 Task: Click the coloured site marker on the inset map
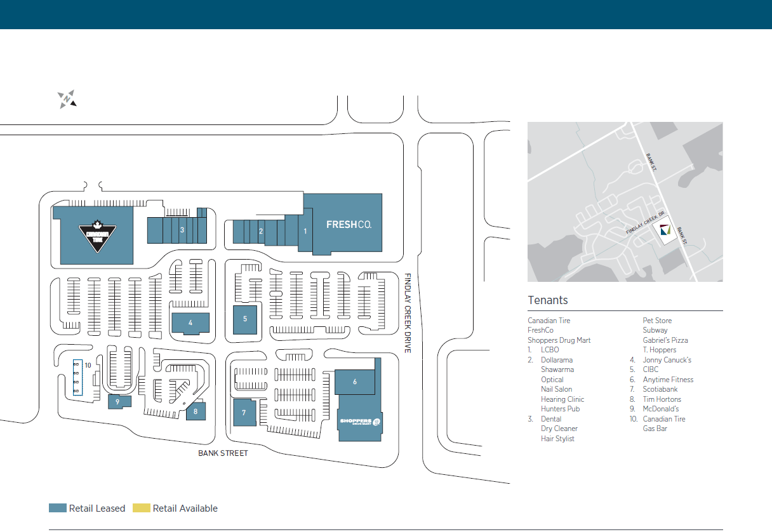[x=665, y=233]
